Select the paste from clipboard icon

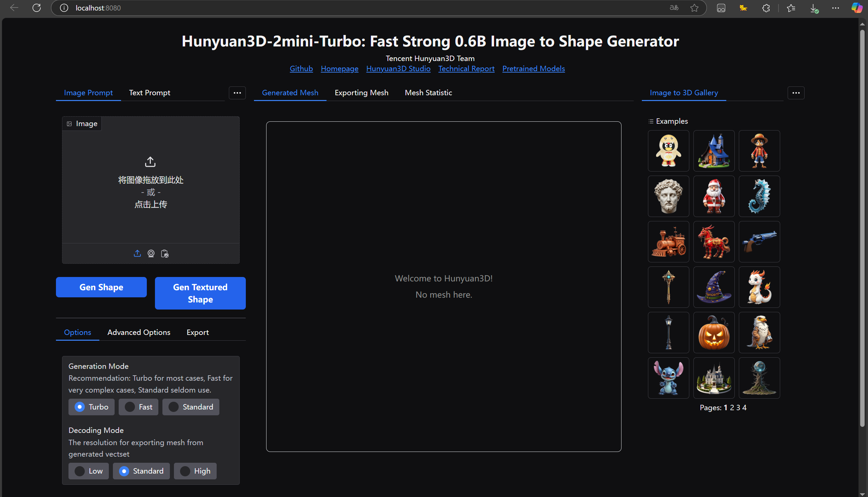(x=164, y=253)
